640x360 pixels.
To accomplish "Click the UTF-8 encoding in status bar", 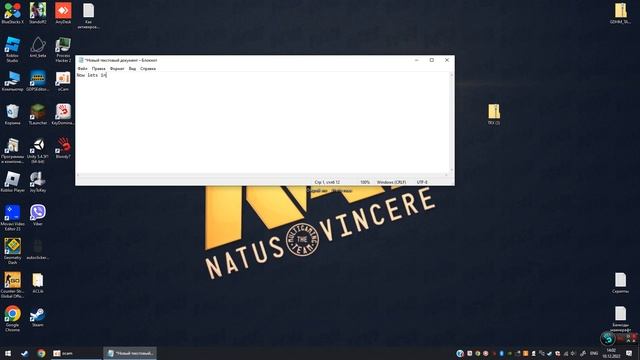I will (422, 182).
